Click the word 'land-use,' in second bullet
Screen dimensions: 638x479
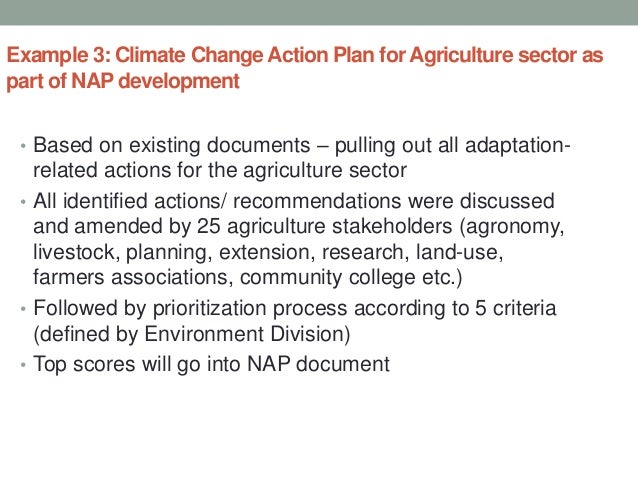point(459,252)
